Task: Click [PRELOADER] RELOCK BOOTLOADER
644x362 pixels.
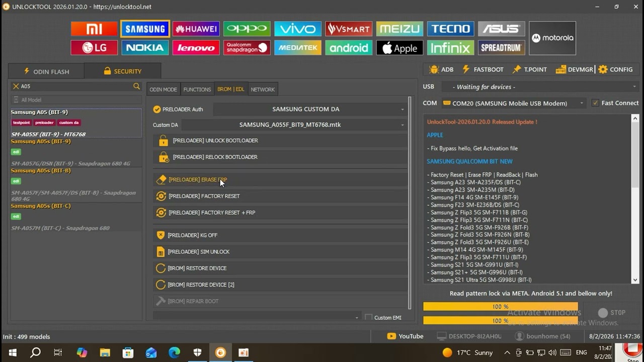Action: 280,157
